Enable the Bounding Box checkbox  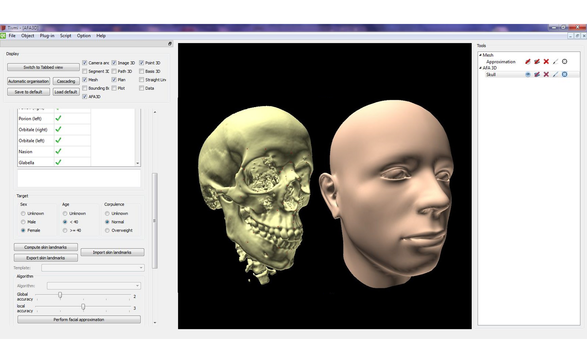tap(85, 88)
